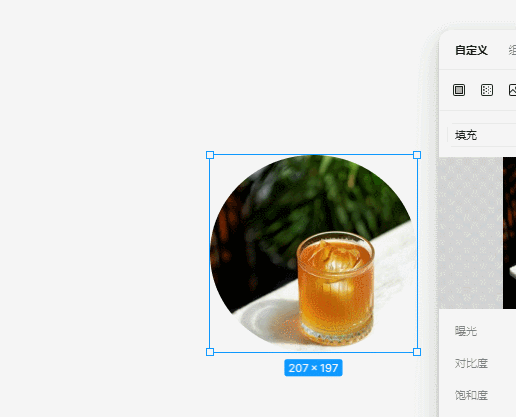Click the transparent patterned area beside the preview
The image size is (516, 417).
tap(471, 233)
